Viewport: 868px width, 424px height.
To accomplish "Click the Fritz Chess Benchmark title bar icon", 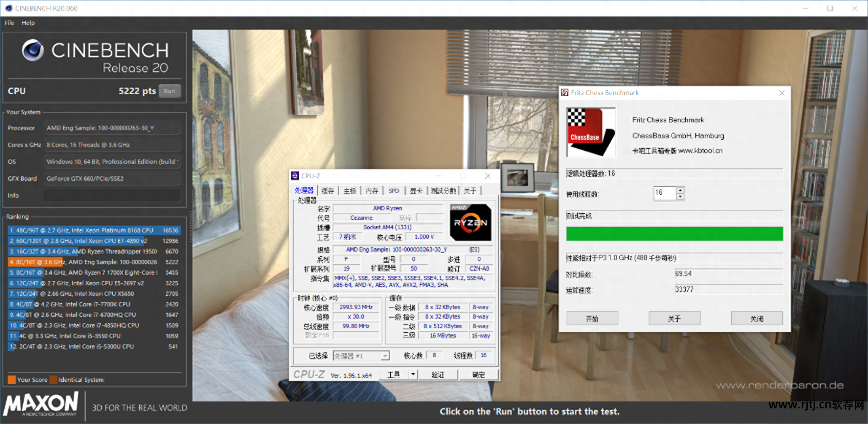I will [565, 92].
